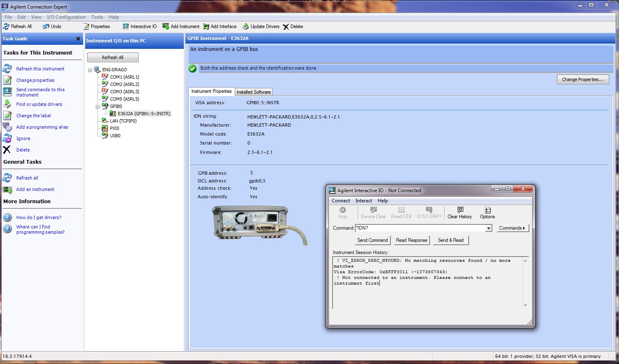Image resolution: width=619 pixels, height=364 pixels.
Task: Open the I/O Configuration menu
Action: [66, 17]
